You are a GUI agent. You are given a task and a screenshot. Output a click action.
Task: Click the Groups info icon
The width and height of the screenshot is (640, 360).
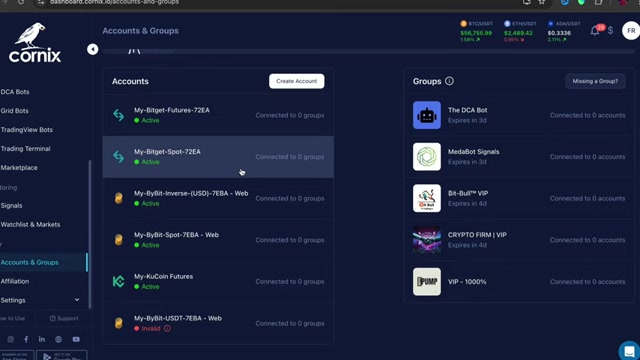tap(449, 81)
